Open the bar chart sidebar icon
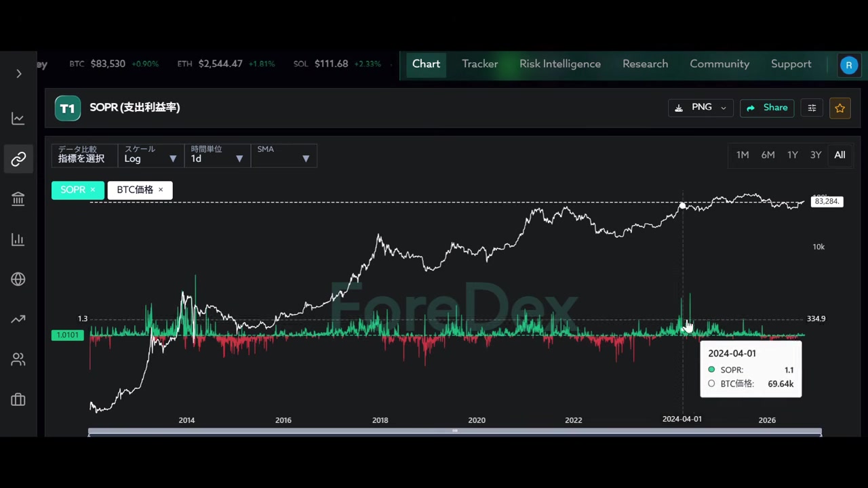This screenshot has height=488, width=868. coord(18,239)
